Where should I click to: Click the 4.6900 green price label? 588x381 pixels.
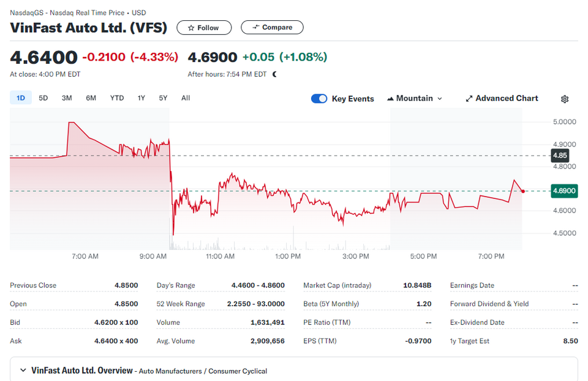point(564,191)
